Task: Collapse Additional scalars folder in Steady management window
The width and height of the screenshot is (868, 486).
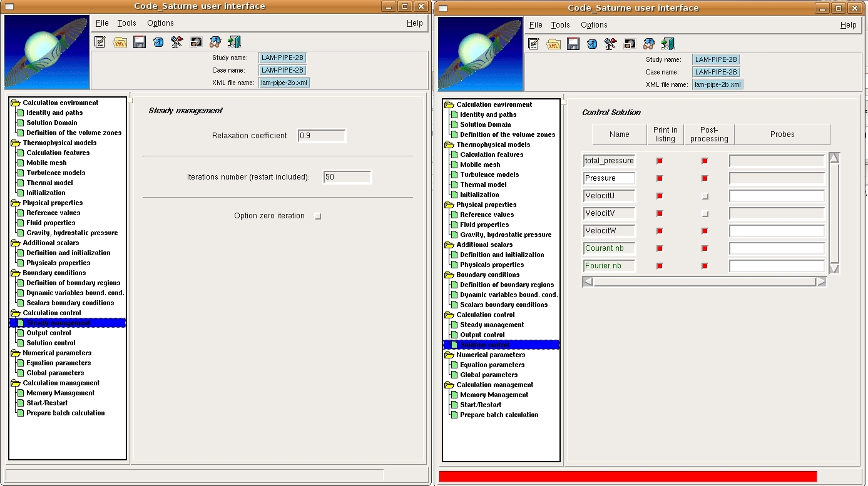Action: tap(15, 243)
